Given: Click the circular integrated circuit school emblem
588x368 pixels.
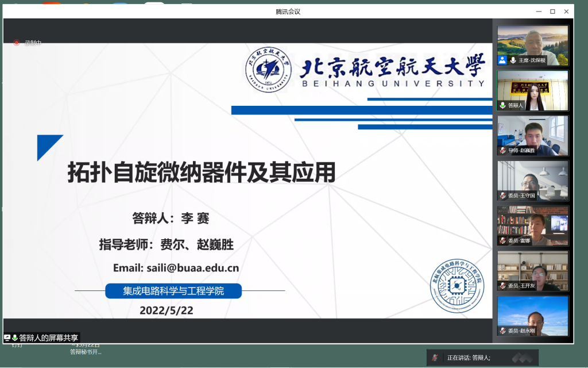Looking at the screenshot, I should 457,286.
